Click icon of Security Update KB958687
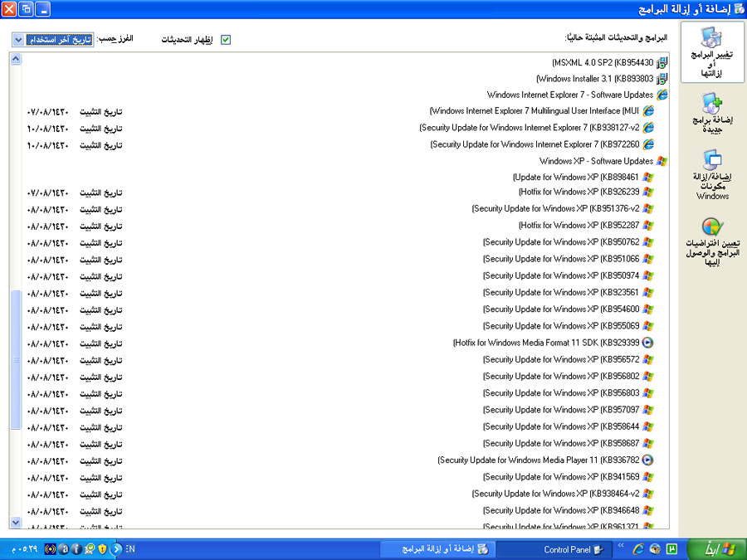Screen dimensions: 747x560 648,443
